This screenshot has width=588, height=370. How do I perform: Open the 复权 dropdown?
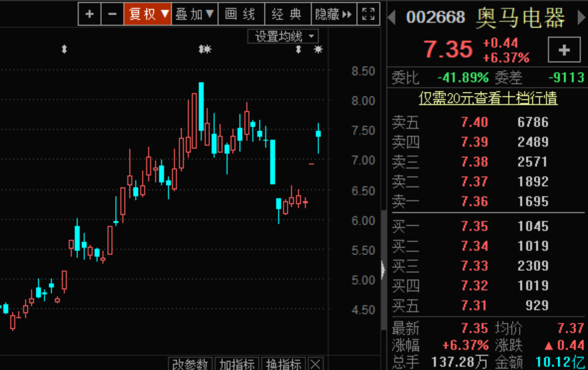147,15
